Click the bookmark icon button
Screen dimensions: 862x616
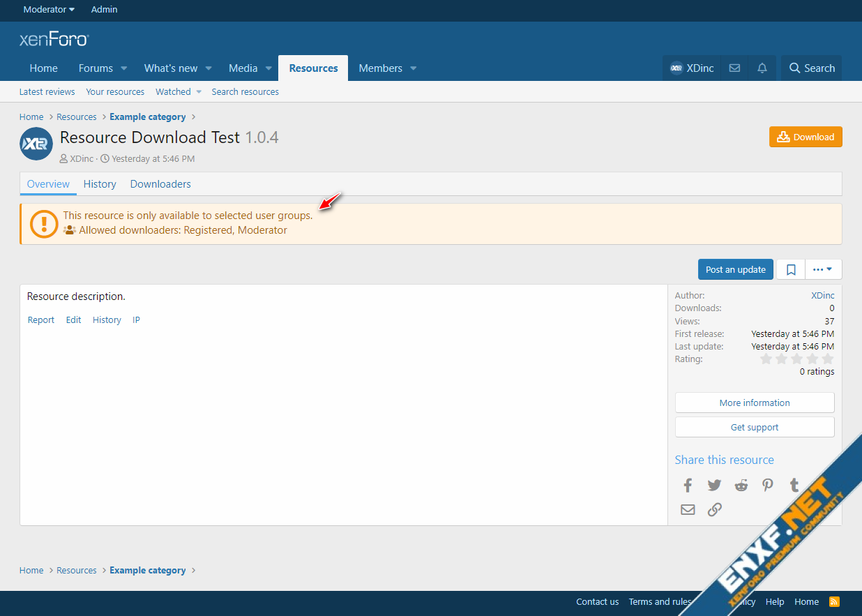pos(791,269)
